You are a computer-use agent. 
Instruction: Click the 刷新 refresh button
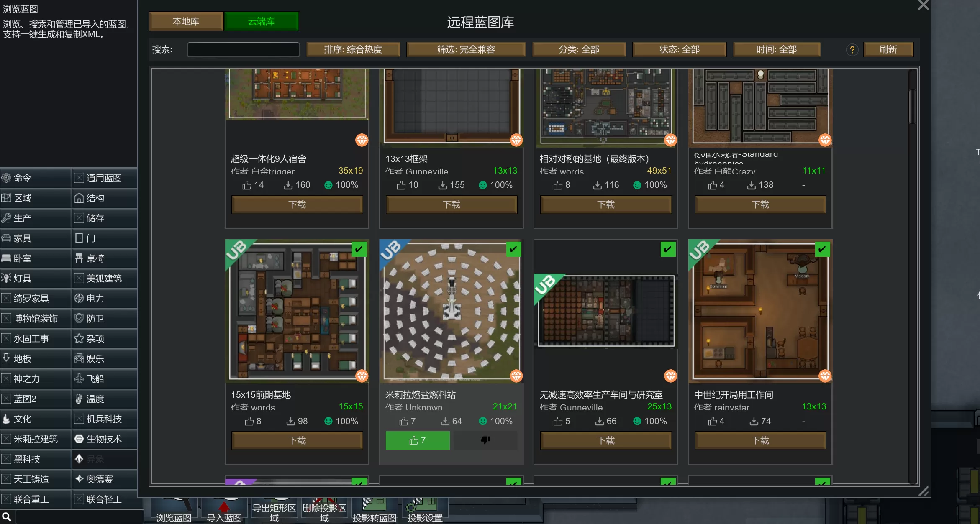tap(888, 49)
